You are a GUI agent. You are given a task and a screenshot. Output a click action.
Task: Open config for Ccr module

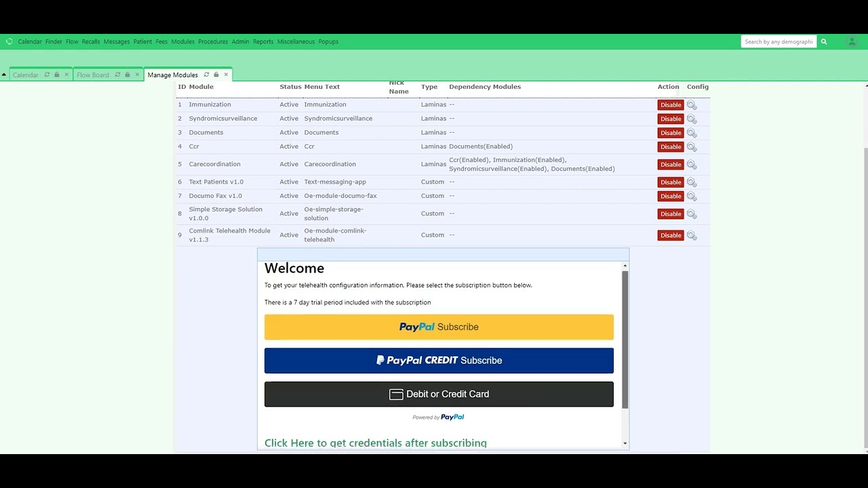(692, 146)
